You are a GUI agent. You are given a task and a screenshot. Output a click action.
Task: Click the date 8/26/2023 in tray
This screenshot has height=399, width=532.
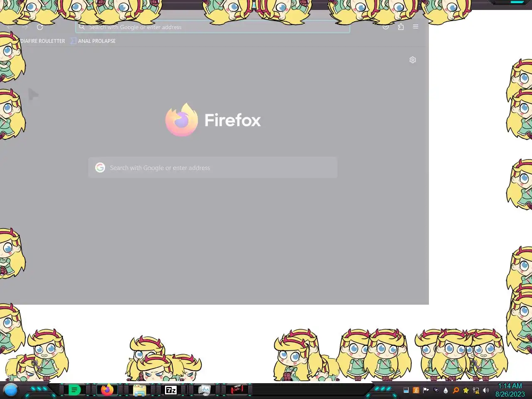point(510,394)
